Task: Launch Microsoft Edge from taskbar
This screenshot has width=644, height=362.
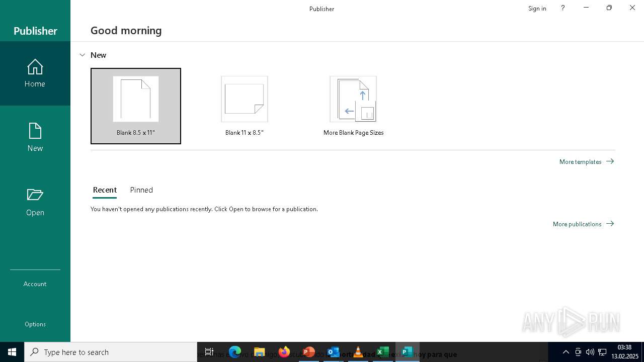Action: click(x=235, y=352)
